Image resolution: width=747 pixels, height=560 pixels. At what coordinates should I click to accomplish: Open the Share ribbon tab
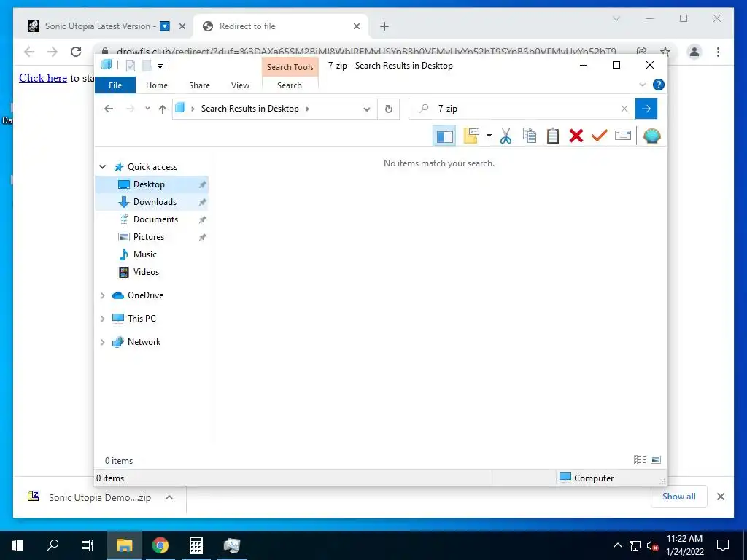pyautogui.click(x=199, y=85)
